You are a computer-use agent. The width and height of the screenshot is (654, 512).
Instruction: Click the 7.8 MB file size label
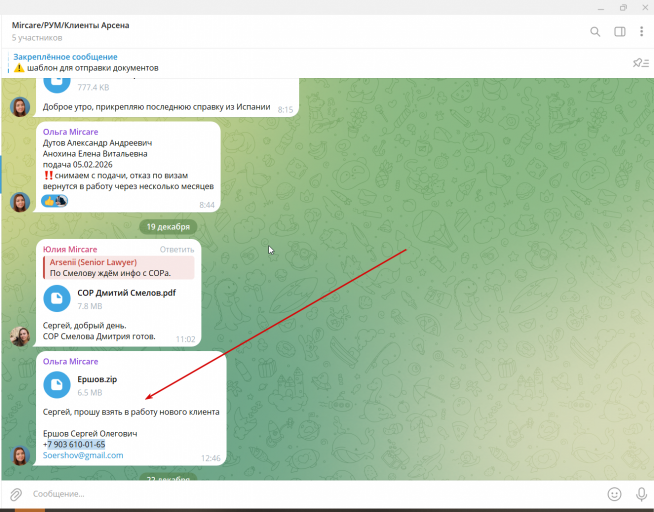point(90,306)
